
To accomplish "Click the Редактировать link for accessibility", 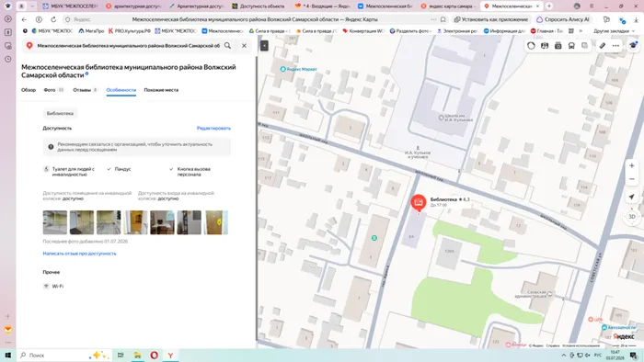I will [213, 128].
